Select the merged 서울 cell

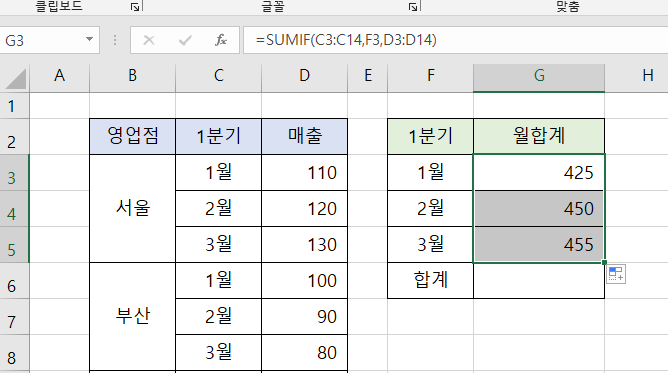pos(132,209)
